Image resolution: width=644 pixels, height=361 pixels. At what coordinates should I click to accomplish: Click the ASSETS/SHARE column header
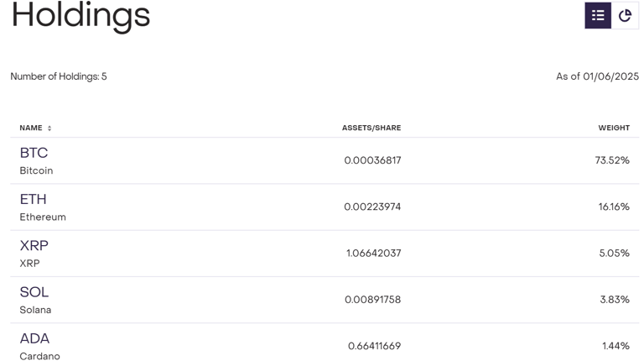371,128
